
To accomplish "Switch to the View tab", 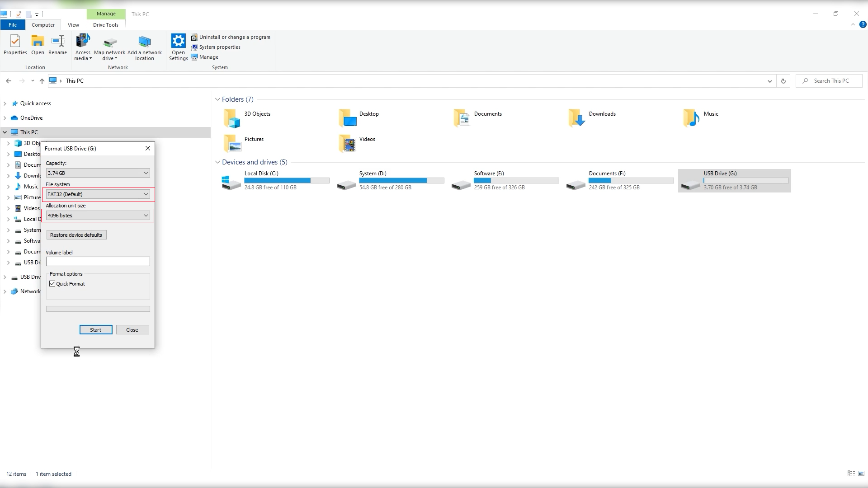I will click(x=73, y=25).
